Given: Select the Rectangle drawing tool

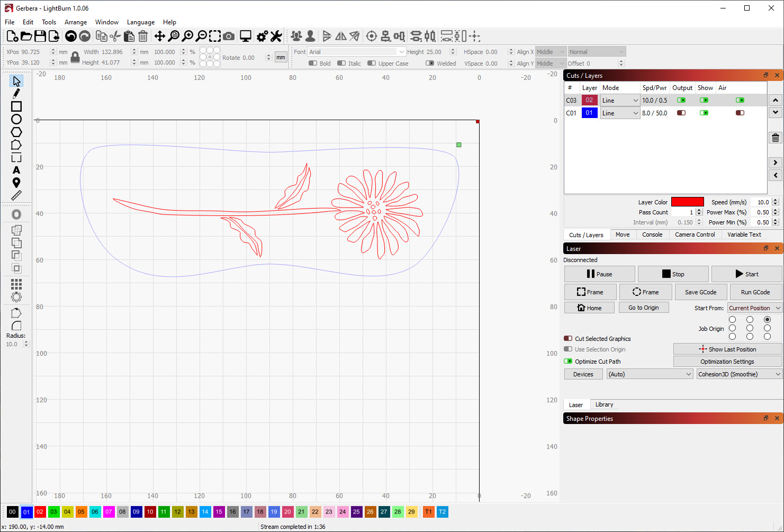Looking at the screenshot, I should pos(16,106).
